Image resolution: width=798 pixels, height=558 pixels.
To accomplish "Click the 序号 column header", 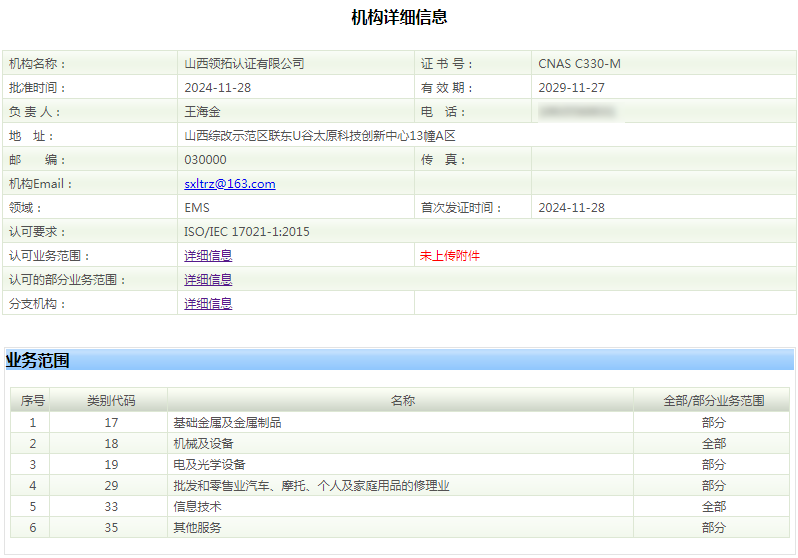I will pyautogui.click(x=33, y=401).
